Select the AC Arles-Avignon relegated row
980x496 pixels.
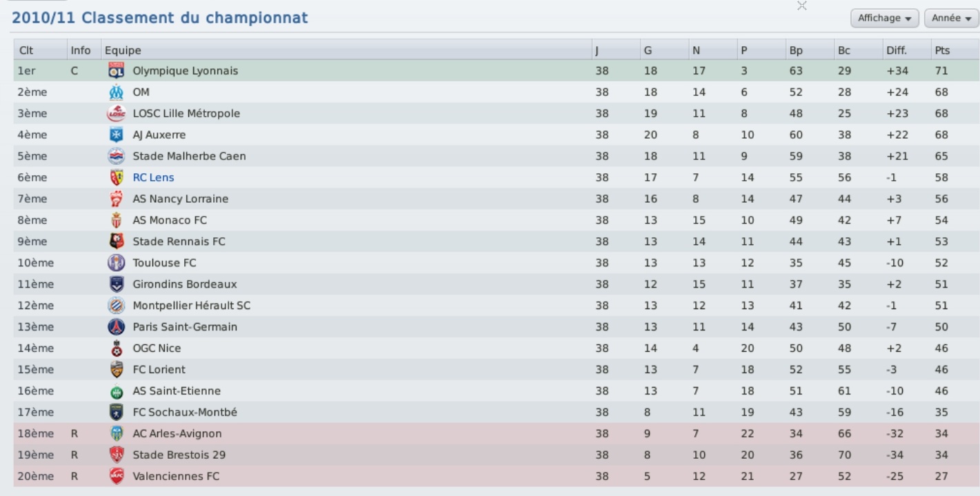pyautogui.click(x=497, y=434)
